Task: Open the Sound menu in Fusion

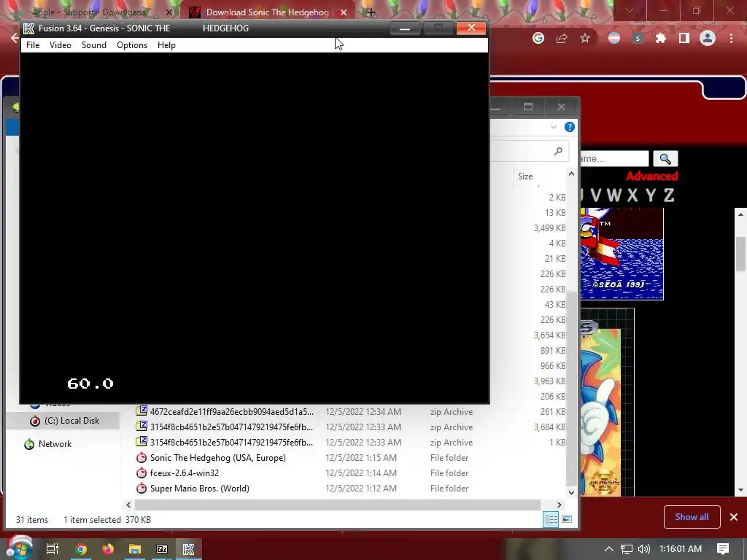Action: click(x=94, y=45)
